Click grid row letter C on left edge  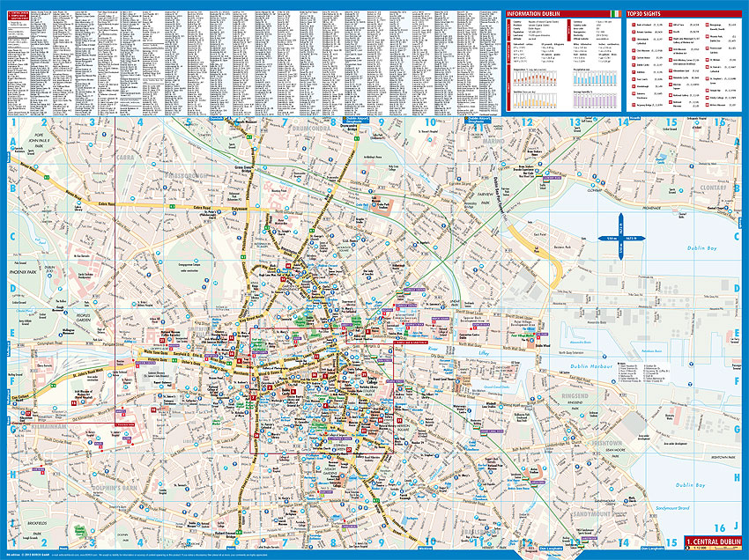coord(14,237)
